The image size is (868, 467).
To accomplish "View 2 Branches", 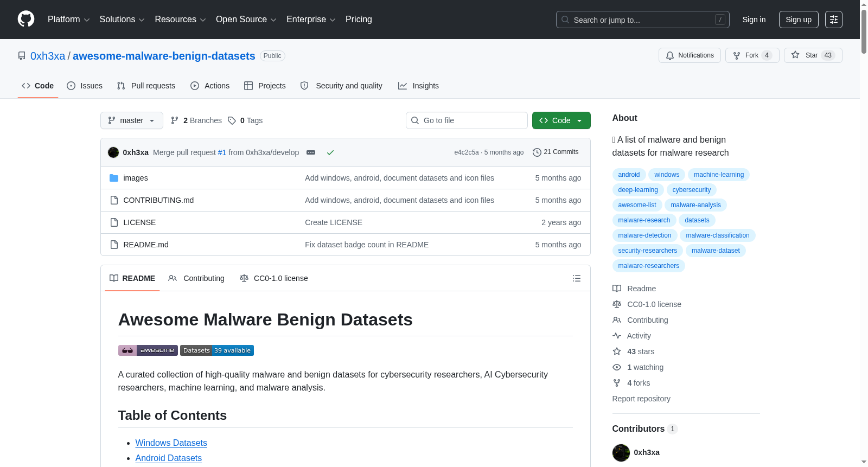I will 196,120.
